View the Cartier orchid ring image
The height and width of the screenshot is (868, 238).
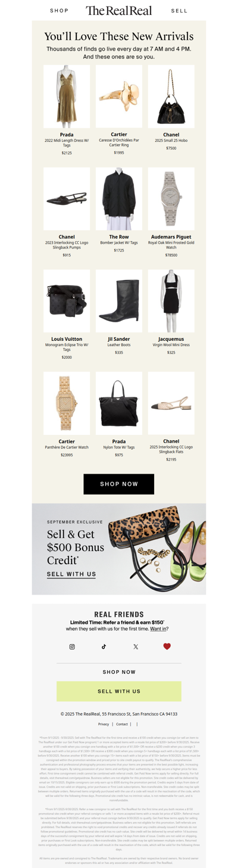pos(119,97)
